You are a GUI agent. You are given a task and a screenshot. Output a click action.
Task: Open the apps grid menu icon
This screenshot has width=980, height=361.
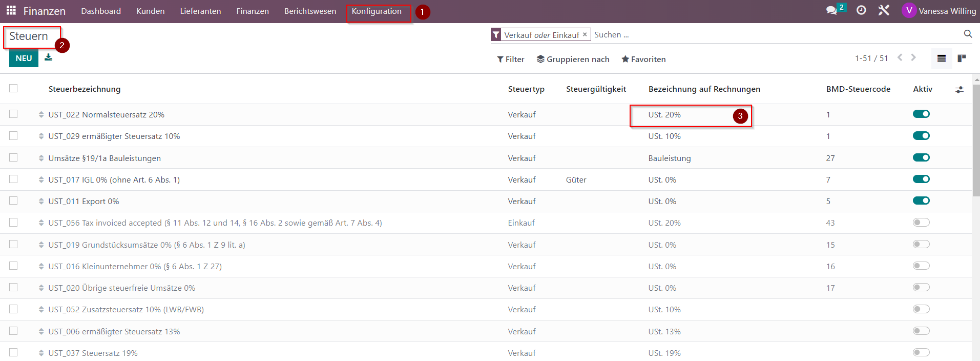pyautogui.click(x=11, y=10)
